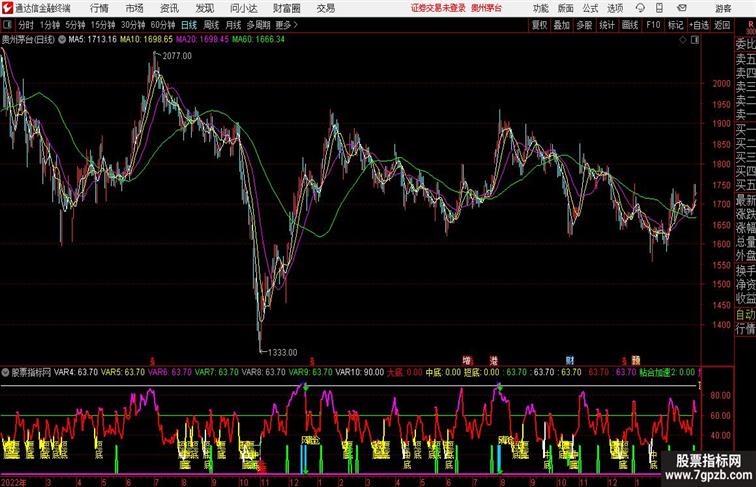Click the 2022年 label on the time axis
This screenshot has height=487, width=756.
pyautogui.click(x=14, y=482)
